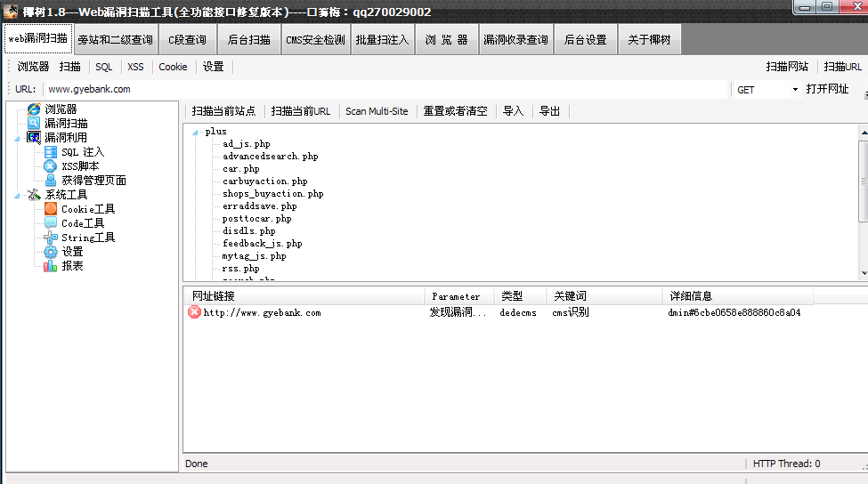Open the 漏洞收录查询 tab

[516, 39]
